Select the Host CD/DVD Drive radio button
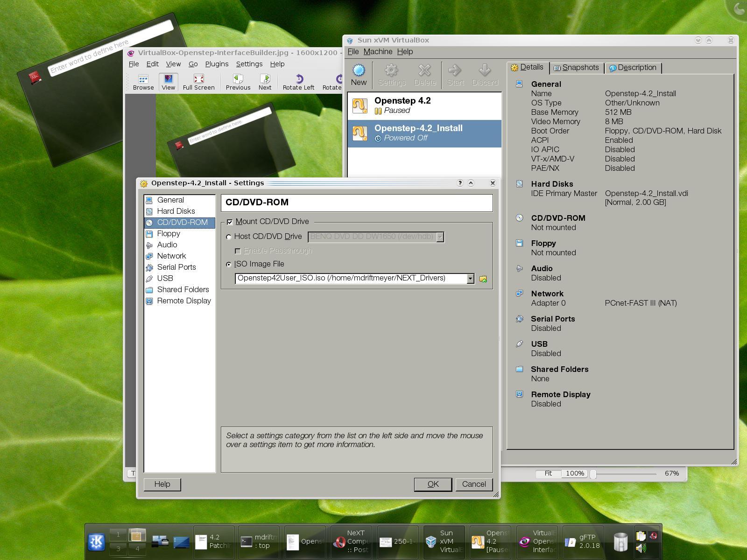The width and height of the screenshot is (747, 560). 228,237
